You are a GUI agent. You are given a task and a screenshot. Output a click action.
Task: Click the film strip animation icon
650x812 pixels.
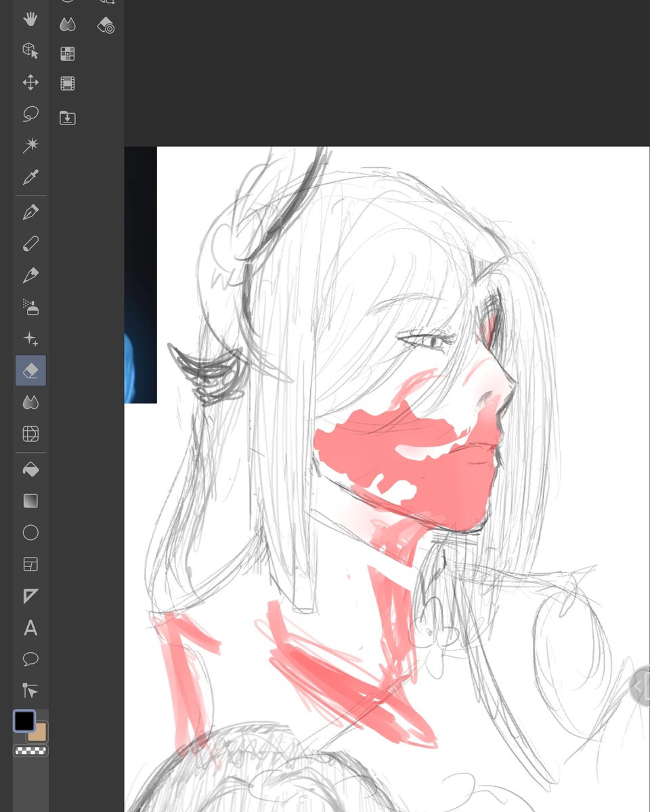click(67, 84)
